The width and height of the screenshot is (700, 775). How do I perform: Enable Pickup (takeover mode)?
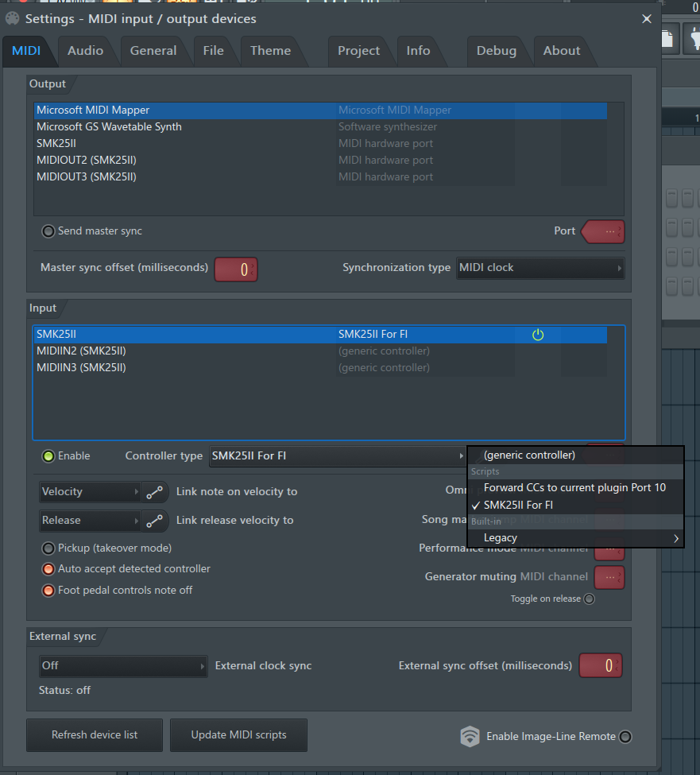[48, 548]
